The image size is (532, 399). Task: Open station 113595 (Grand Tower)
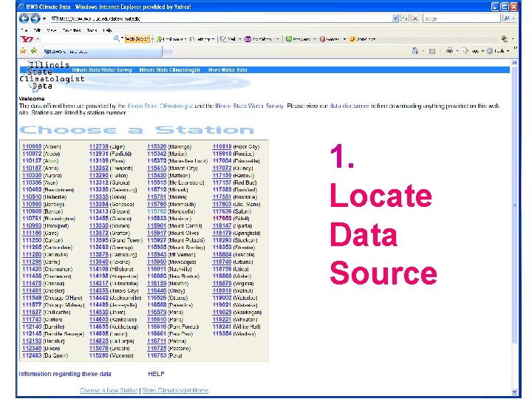[98, 240]
